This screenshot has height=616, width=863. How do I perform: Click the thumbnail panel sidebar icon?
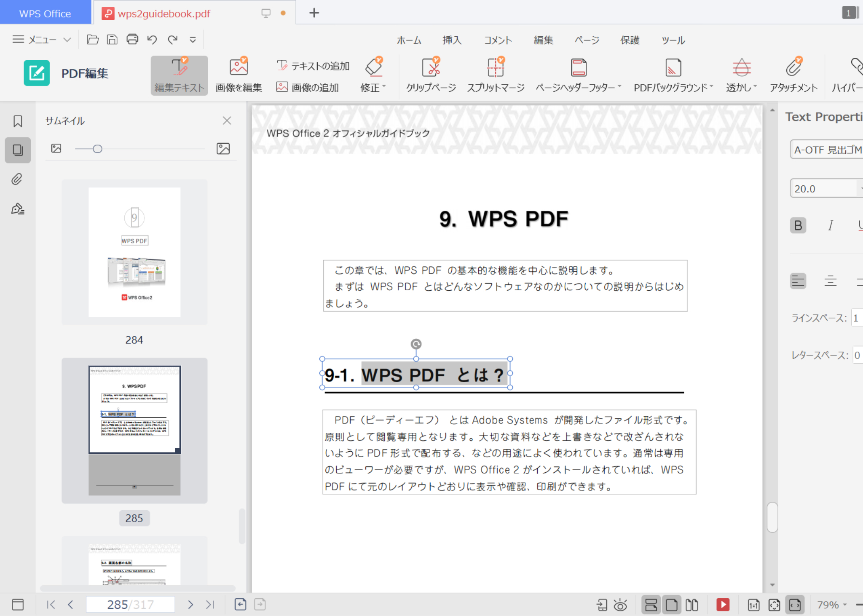18,150
